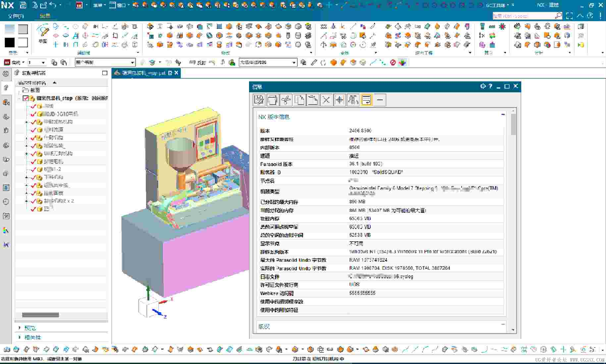
Task: Open the Assembly Navigator tab in left resource bar
Action: [x=6, y=88]
